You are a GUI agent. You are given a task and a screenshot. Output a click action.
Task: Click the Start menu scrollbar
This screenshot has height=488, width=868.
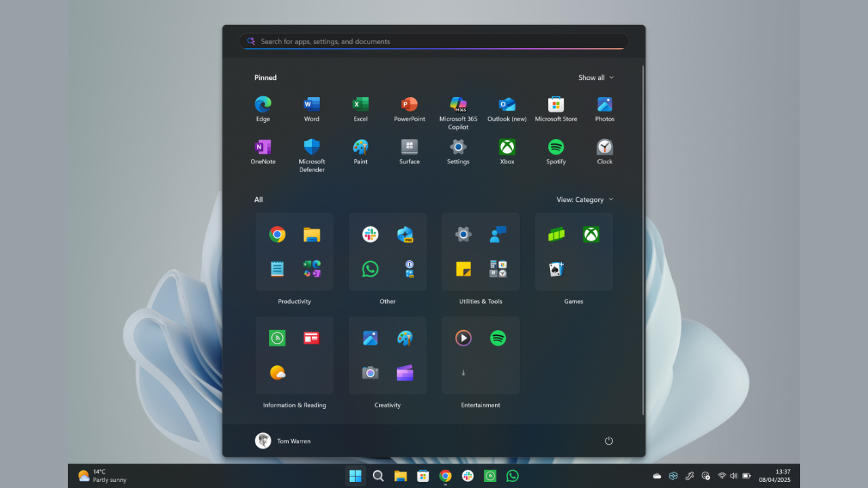643,241
